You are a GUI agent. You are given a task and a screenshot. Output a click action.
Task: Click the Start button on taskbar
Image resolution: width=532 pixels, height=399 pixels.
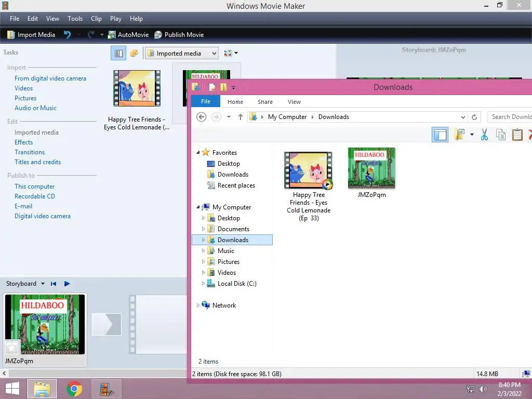point(12,389)
